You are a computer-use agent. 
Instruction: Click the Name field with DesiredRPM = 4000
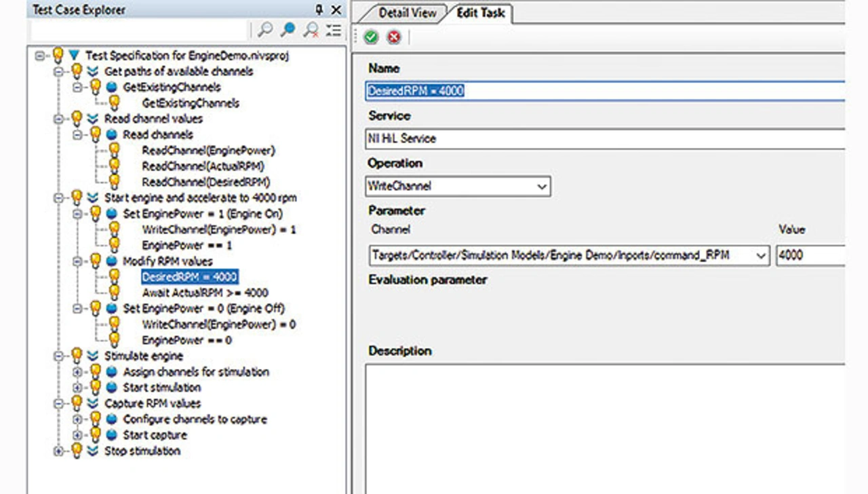tap(604, 91)
